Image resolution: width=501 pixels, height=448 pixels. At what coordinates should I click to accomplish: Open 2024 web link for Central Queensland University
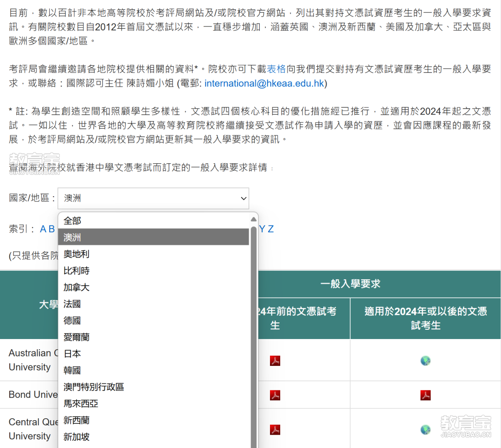[x=425, y=429]
